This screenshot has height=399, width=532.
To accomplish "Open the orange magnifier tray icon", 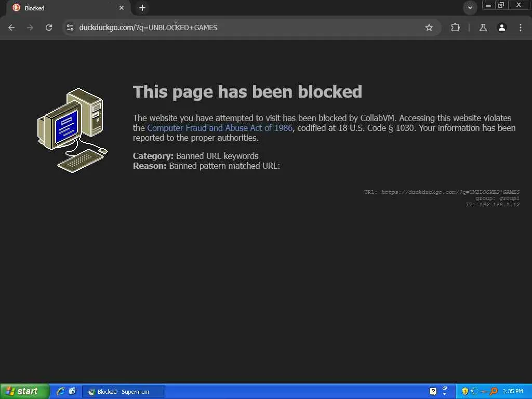I will pos(494,391).
